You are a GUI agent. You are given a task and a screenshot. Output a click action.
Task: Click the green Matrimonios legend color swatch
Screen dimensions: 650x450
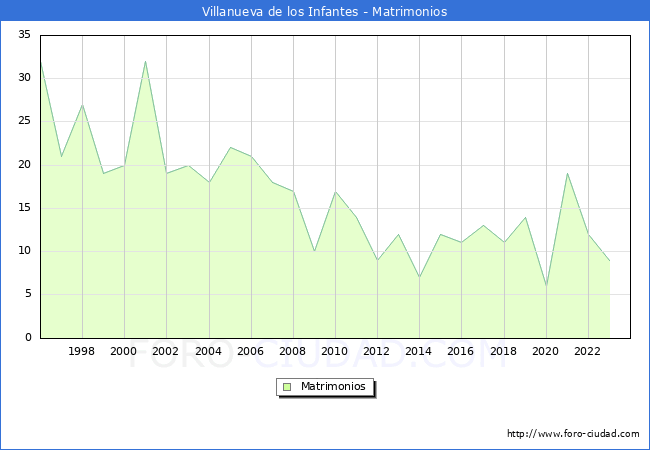(x=287, y=387)
